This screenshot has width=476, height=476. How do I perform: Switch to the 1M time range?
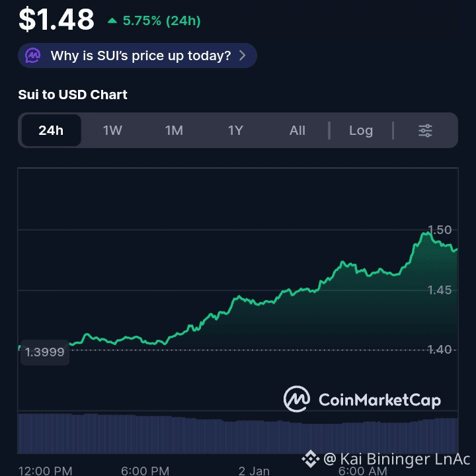coord(174,130)
